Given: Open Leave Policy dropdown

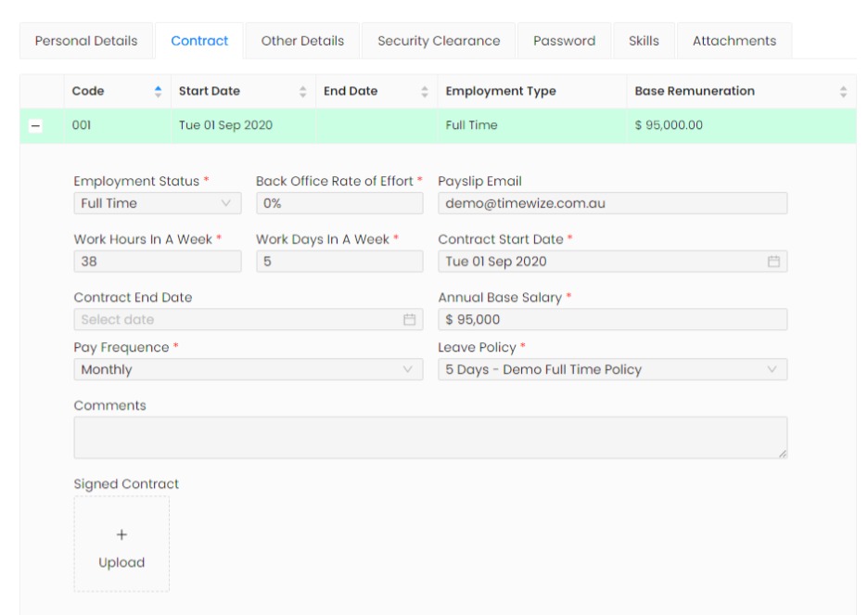Looking at the screenshot, I should pos(612,369).
